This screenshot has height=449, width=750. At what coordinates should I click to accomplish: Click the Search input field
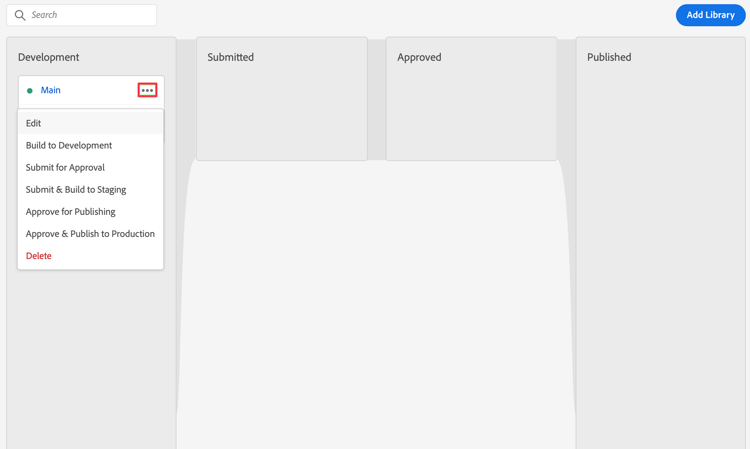point(81,15)
